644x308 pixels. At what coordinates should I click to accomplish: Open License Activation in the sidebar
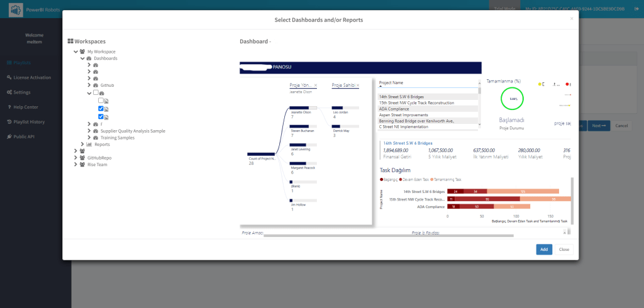pos(32,77)
